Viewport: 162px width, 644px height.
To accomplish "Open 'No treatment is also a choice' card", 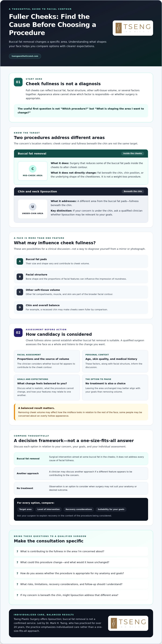I will point(115,387).
